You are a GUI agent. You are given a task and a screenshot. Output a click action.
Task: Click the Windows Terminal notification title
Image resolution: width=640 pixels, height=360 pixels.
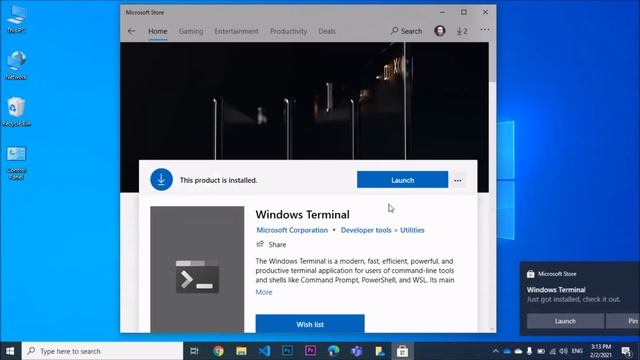[x=556, y=290]
